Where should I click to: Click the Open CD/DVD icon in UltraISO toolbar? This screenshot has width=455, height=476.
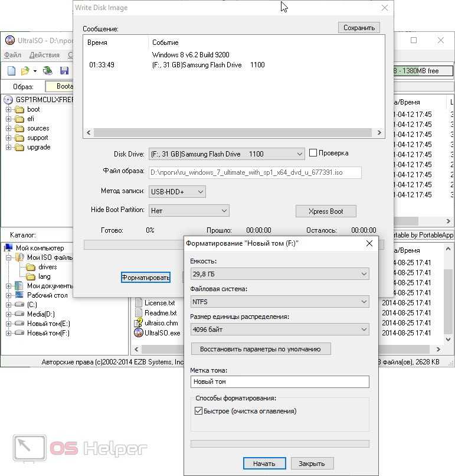pos(47,71)
